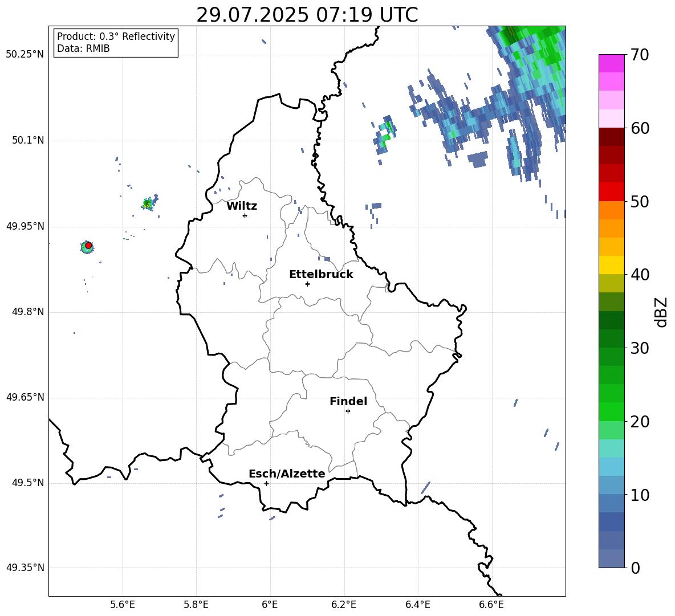Click the orange swatch just below 50 dBZ
675x616 pixels.
(611, 210)
